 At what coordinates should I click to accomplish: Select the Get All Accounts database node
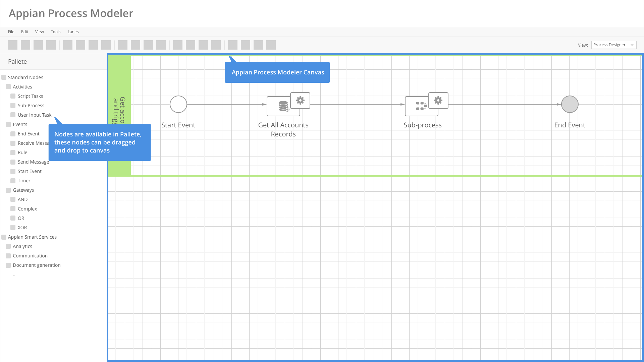(283, 106)
